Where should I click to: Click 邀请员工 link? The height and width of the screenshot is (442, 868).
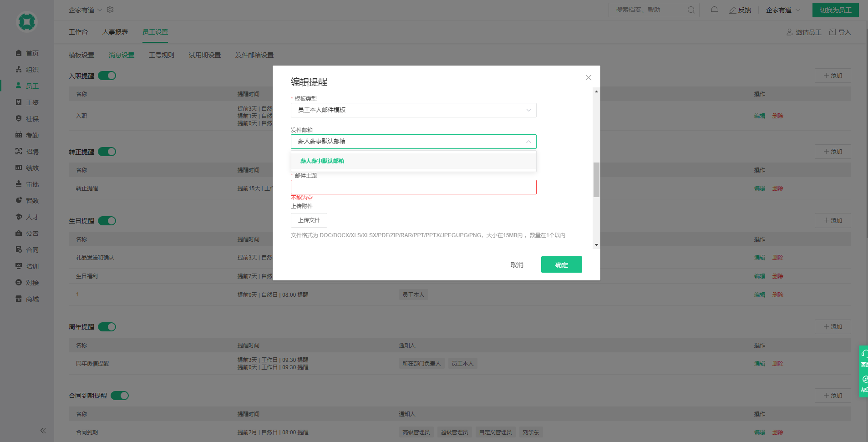804,32
